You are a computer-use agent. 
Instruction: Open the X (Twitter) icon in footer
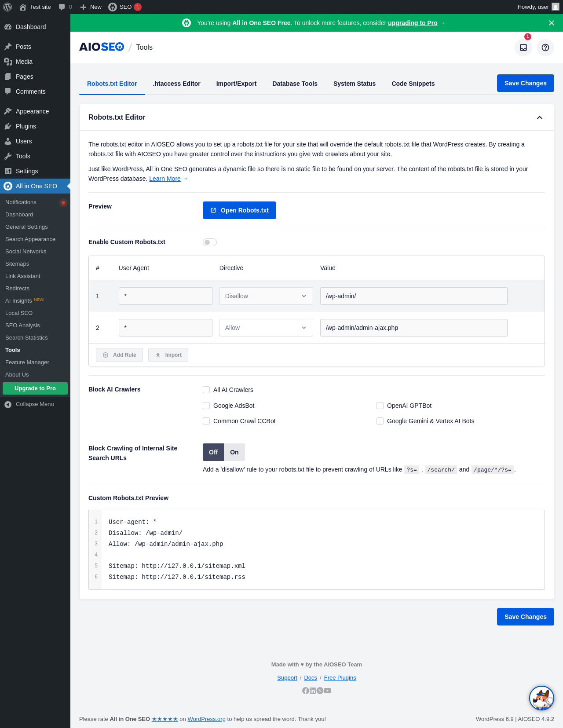coord(320,691)
